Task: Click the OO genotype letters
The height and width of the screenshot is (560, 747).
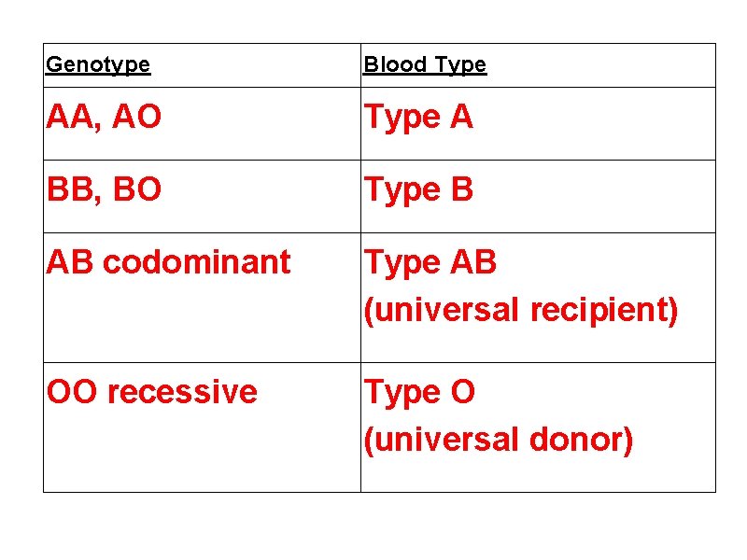Action: (x=72, y=392)
